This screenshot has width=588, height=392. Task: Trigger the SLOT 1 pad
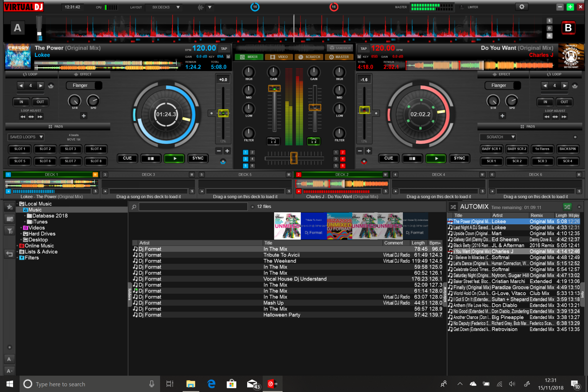(x=20, y=149)
